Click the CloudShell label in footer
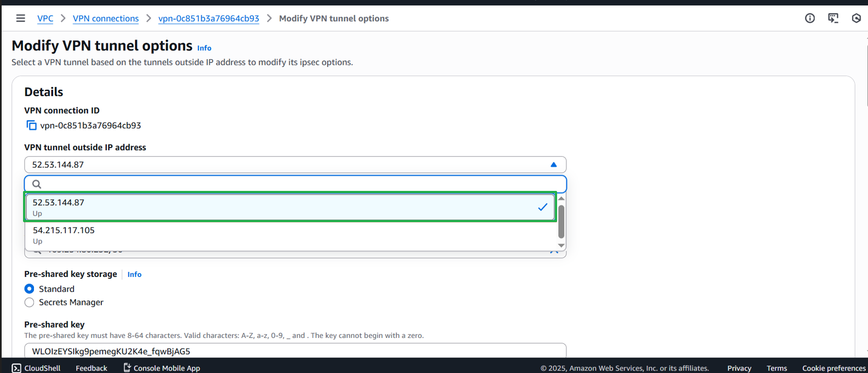The width and height of the screenshot is (868, 373). pos(42,368)
